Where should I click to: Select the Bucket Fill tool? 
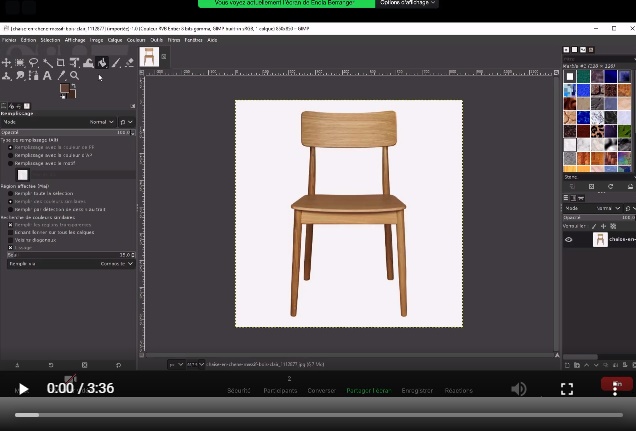(x=101, y=63)
